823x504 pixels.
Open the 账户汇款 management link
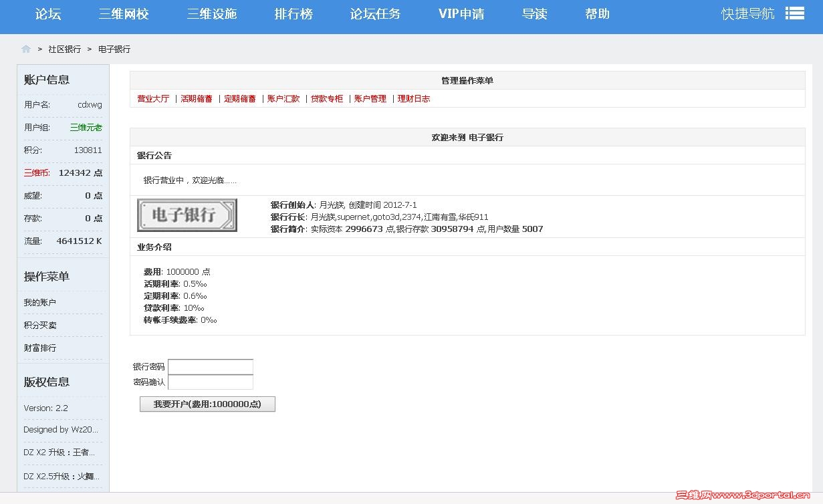click(x=283, y=99)
